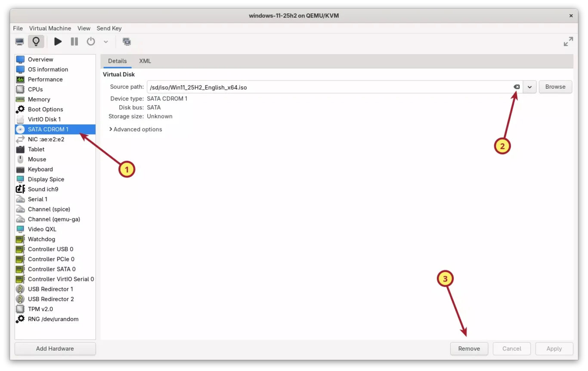588x371 pixels.
Task: Select Channel (qemu-ga) device
Action: (55, 219)
